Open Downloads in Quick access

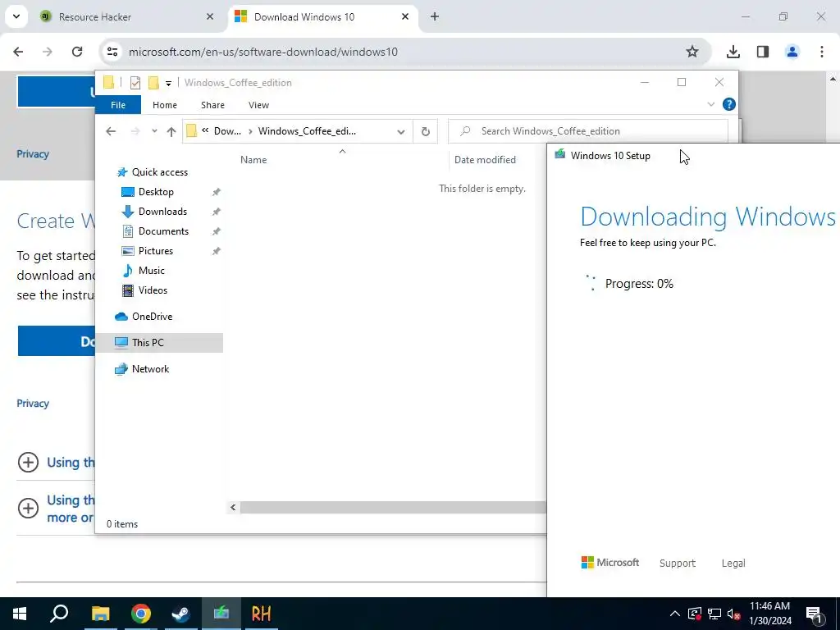[x=162, y=212]
